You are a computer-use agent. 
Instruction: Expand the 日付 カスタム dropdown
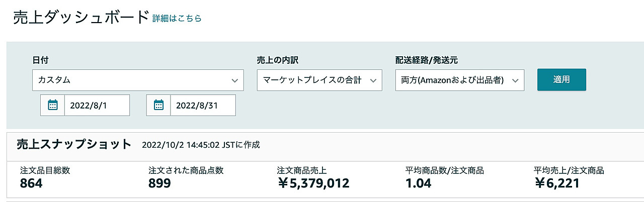click(138, 80)
